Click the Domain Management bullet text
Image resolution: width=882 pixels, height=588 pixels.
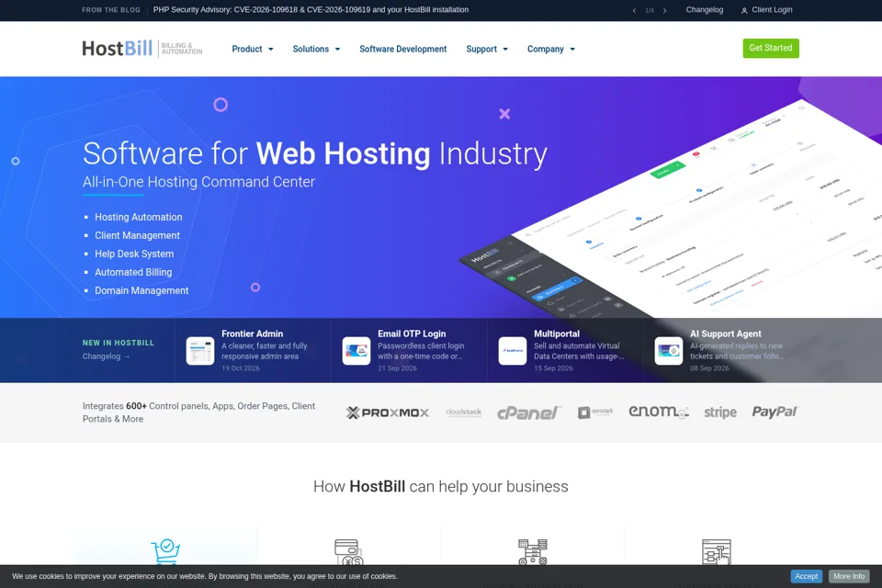coord(141,290)
